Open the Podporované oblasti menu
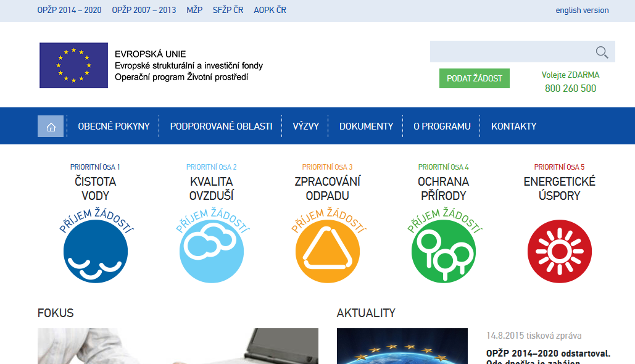The height and width of the screenshot is (364, 635). click(x=221, y=126)
